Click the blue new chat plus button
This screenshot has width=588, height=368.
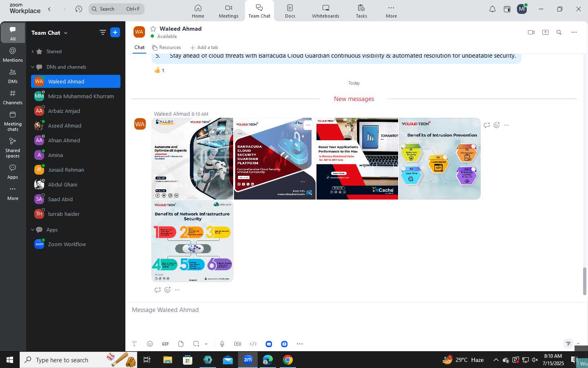[x=115, y=32]
